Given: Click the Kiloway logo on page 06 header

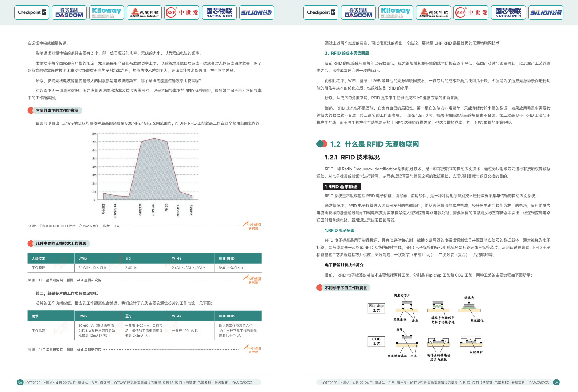Looking at the screenshot, I should point(107,12).
